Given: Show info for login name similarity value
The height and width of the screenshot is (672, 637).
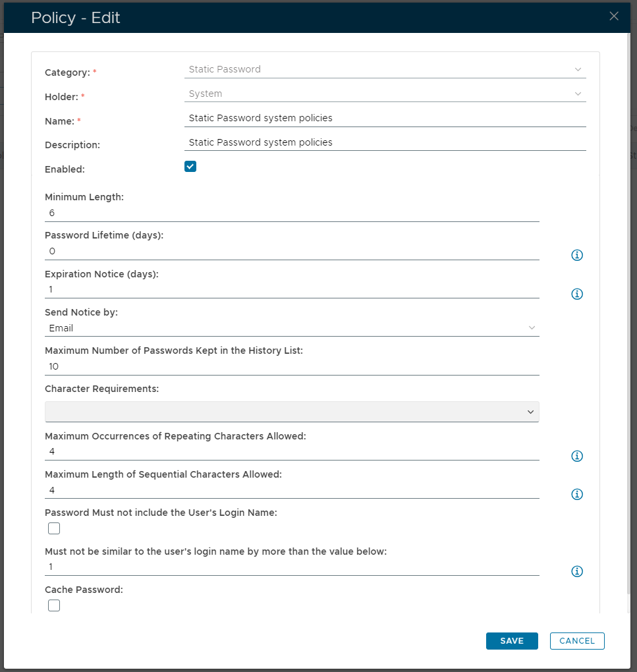Looking at the screenshot, I should click(577, 571).
